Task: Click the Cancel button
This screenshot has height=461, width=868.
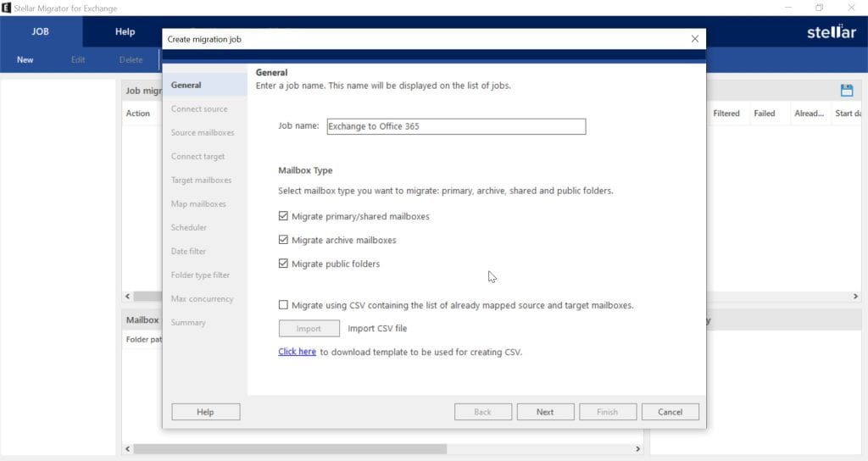Action: 670,412
